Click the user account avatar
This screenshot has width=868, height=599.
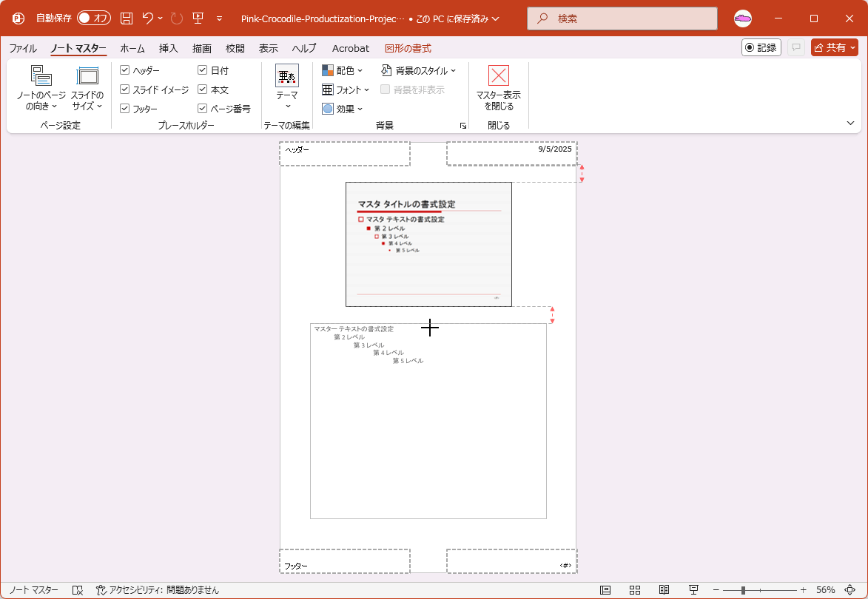click(743, 18)
